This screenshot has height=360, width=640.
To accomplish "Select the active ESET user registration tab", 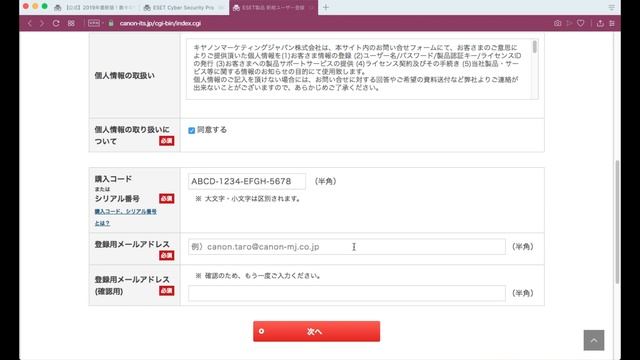I will (x=273, y=7).
